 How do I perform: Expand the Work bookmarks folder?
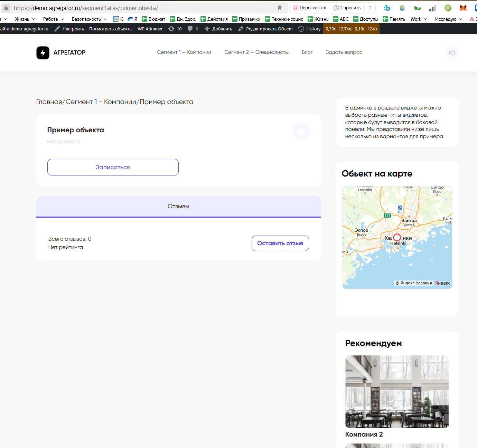point(419,19)
